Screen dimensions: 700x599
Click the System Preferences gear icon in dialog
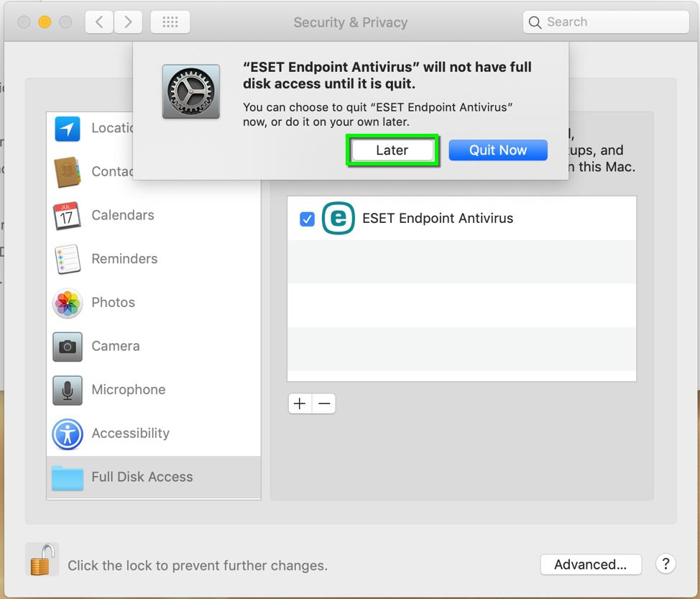pos(191,91)
